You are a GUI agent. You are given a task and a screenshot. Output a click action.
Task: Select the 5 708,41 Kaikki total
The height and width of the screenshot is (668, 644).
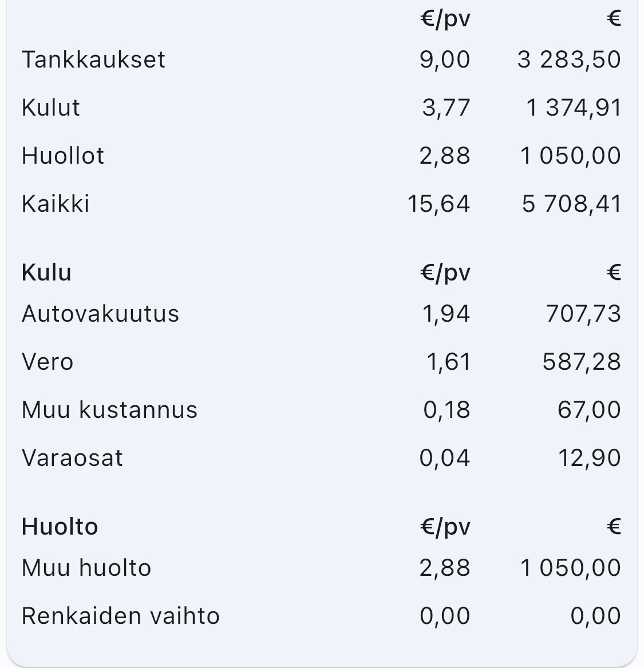571,204
